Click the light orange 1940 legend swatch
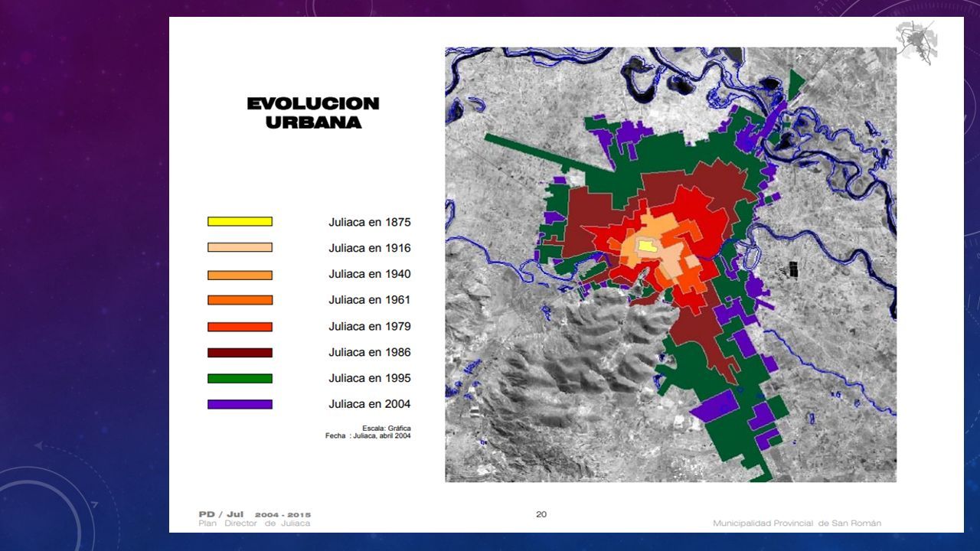The image size is (980, 551). tap(240, 275)
